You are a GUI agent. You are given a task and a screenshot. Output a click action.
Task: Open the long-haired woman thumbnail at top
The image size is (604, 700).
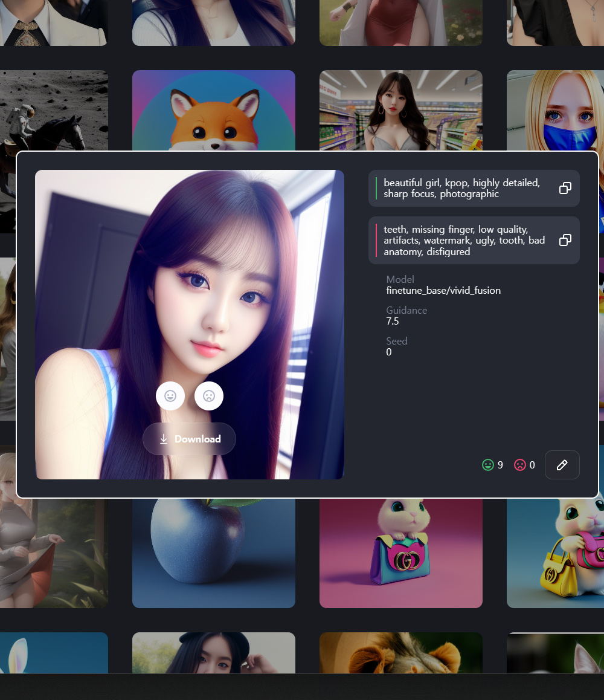[x=214, y=23]
